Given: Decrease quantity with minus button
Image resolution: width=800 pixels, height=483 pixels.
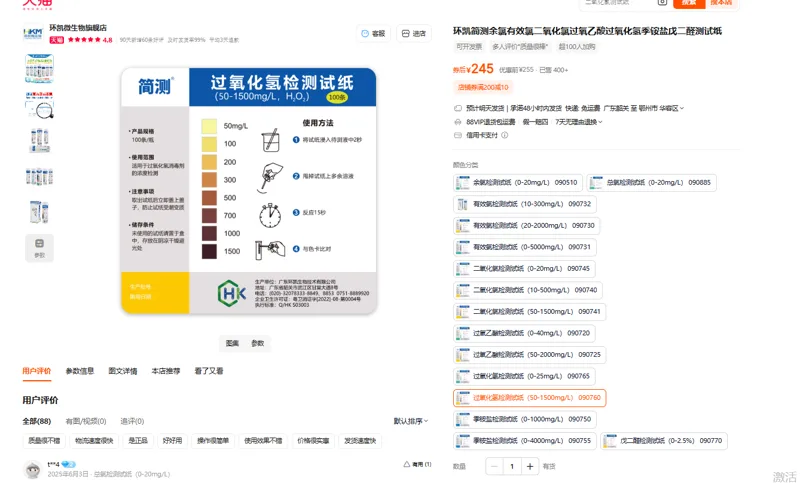Looking at the screenshot, I should 494,466.
